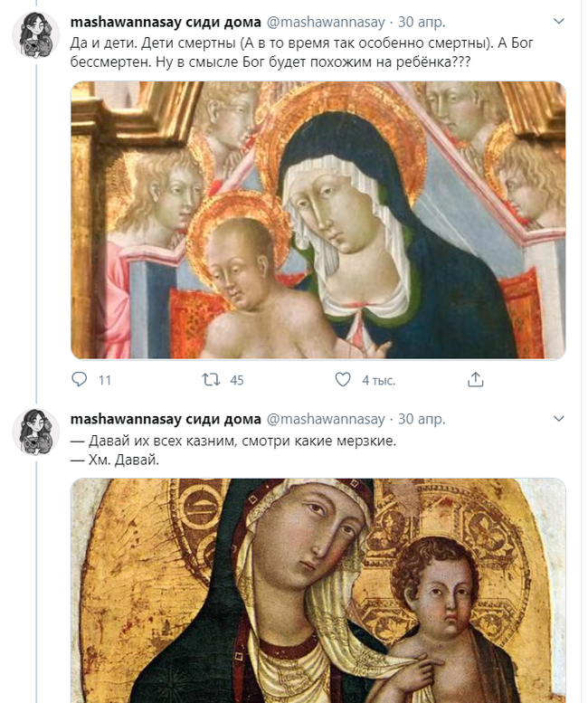Retweet the first tweet using the arrows icon
The height and width of the screenshot is (703, 588).
210,380
